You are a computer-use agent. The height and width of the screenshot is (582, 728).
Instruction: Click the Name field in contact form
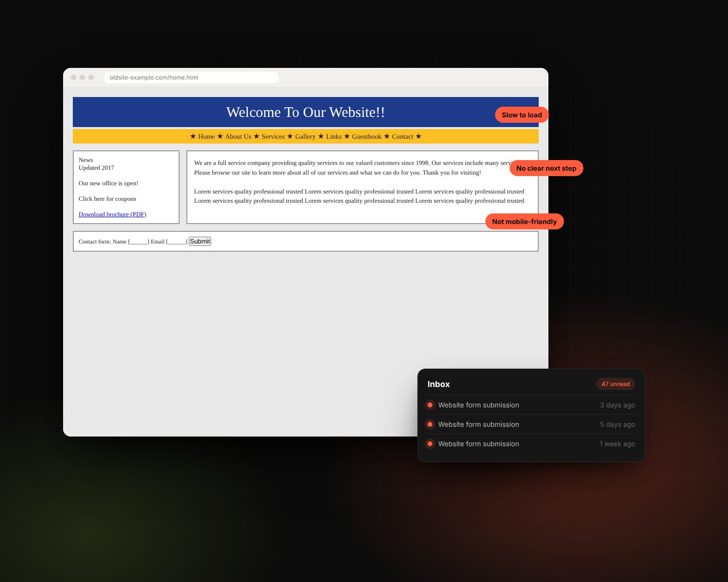[139, 242]
